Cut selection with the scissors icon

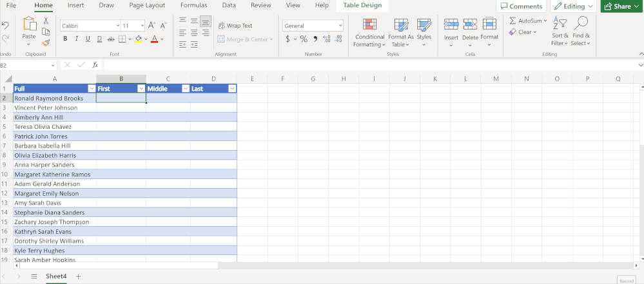point(46,21)
